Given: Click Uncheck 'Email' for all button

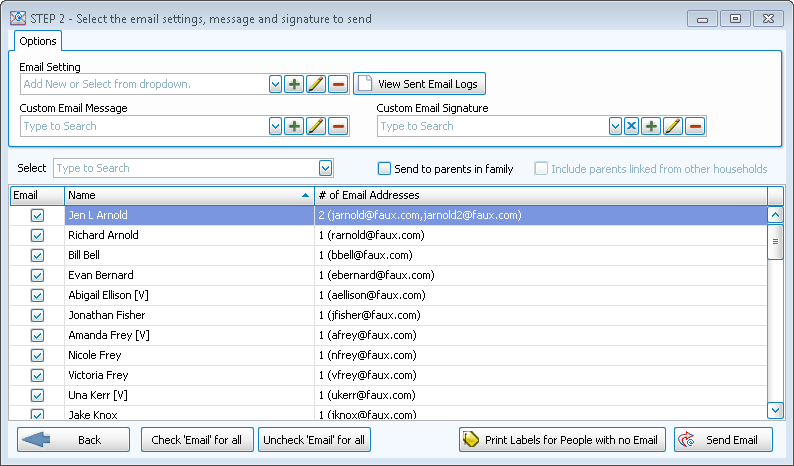Looking at the screenshot, I should [314, 440].
